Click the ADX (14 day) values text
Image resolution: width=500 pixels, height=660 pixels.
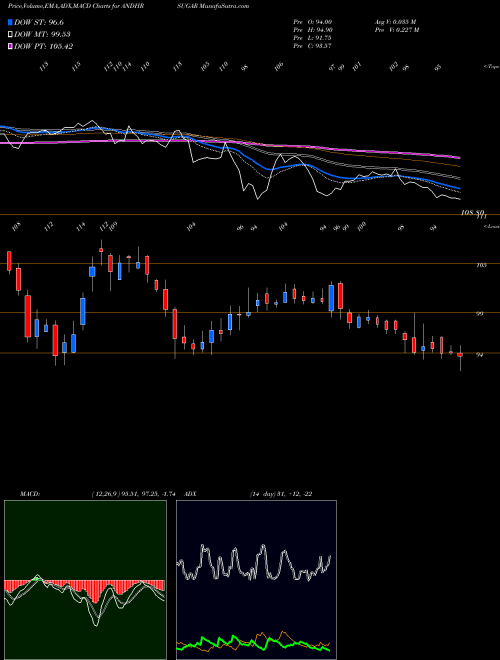pyautogui.click(x=281, y=493)
